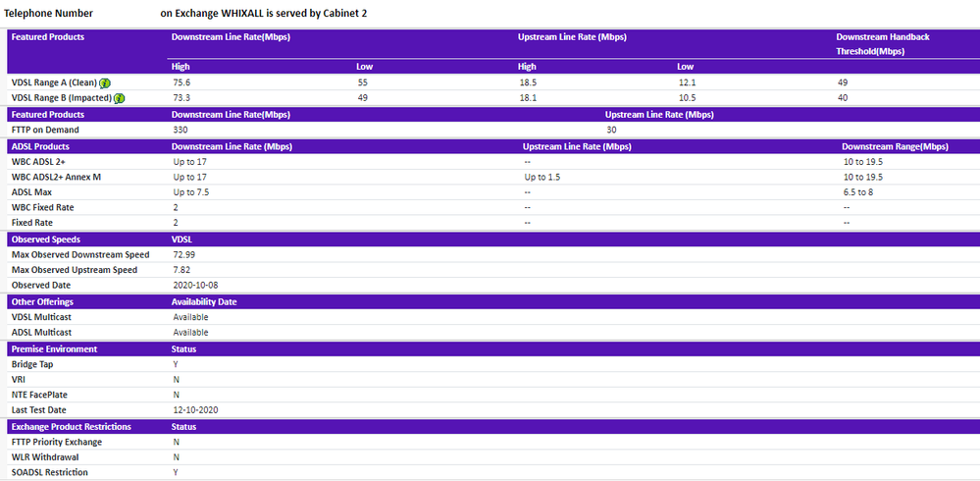This screenshot has height=481, width=980.
Task: Click the ADSL Products section header
Action: click(x=40, y=146)
